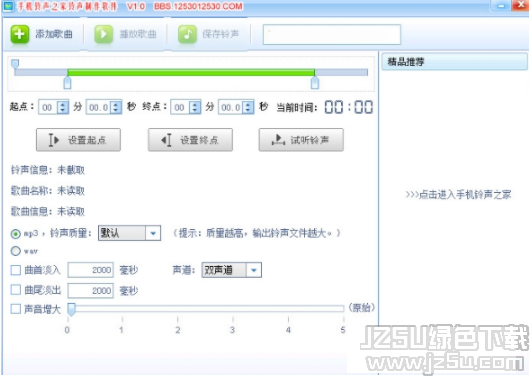This screenshot has width=530, height=376.
Task: Click the green Play Song icon
Action: (103, 34)
